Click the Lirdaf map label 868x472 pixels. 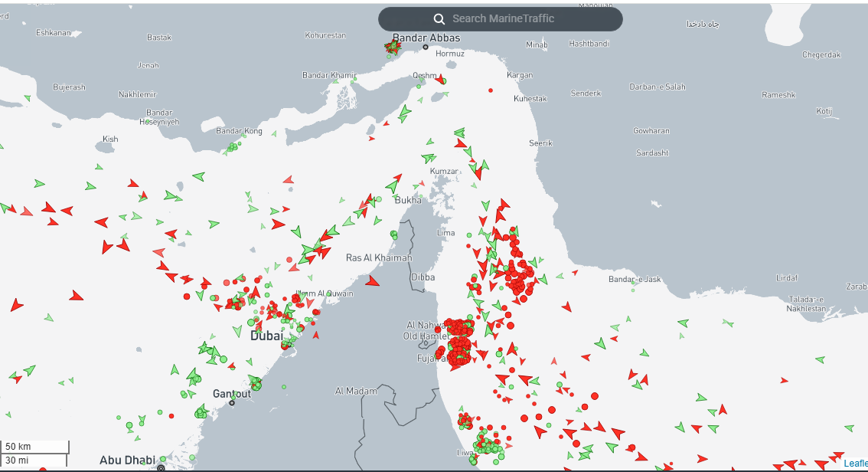point(787,278)
